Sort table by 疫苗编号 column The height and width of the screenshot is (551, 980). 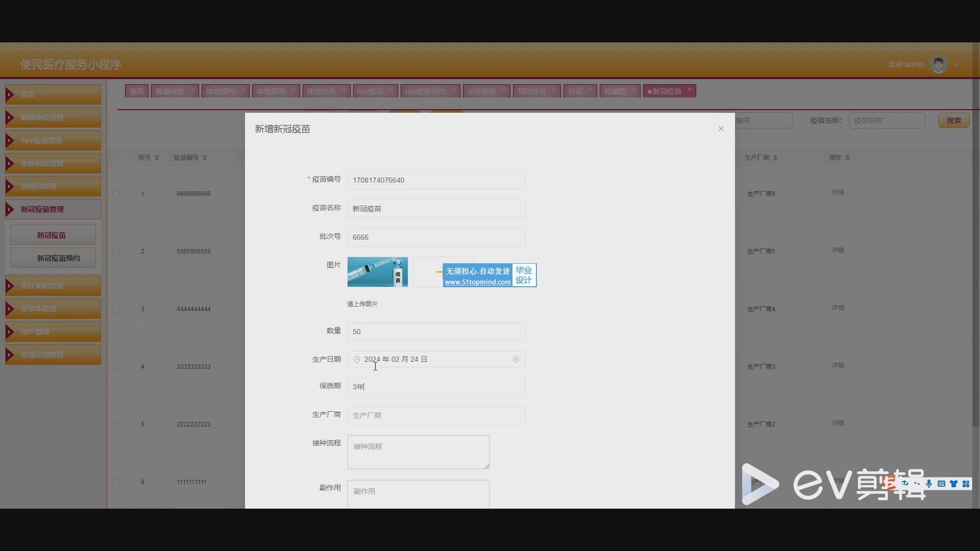(x=205, y=158)
